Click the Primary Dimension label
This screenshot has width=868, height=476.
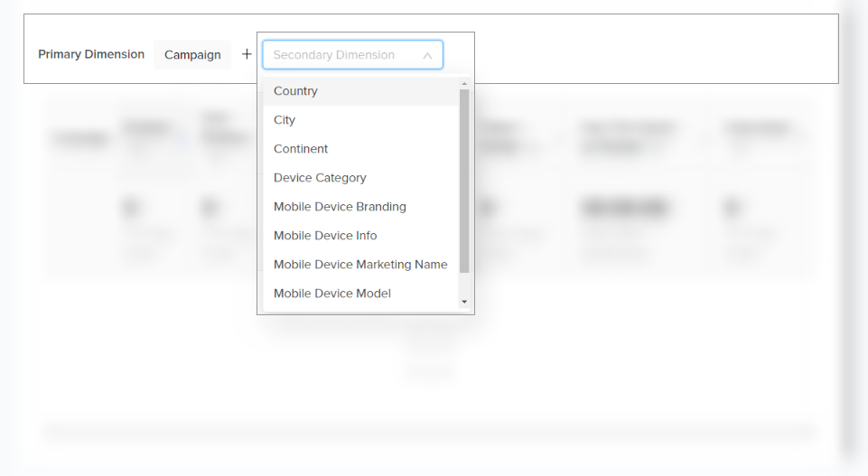pyautogui.click(x=91, y=54)
